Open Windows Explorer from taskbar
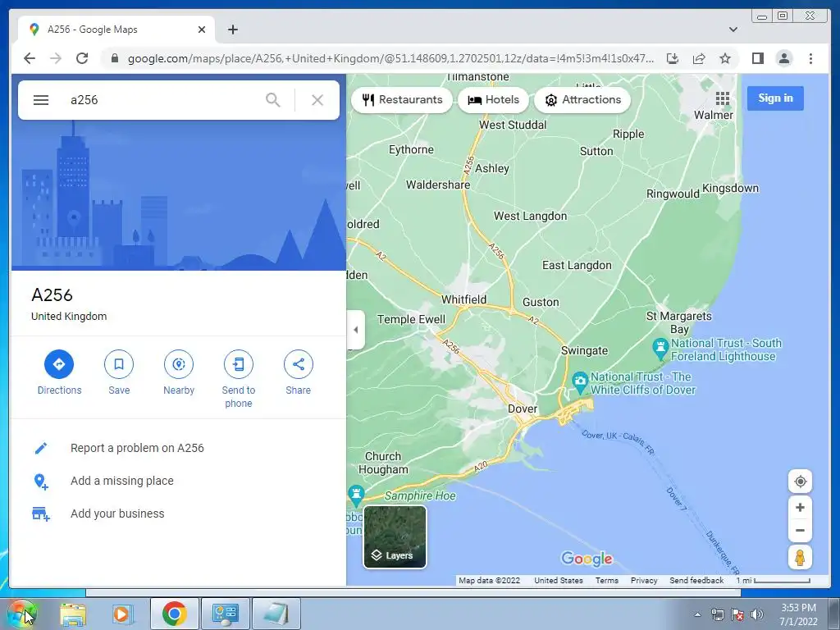840x630 pixels. point(73,614)
